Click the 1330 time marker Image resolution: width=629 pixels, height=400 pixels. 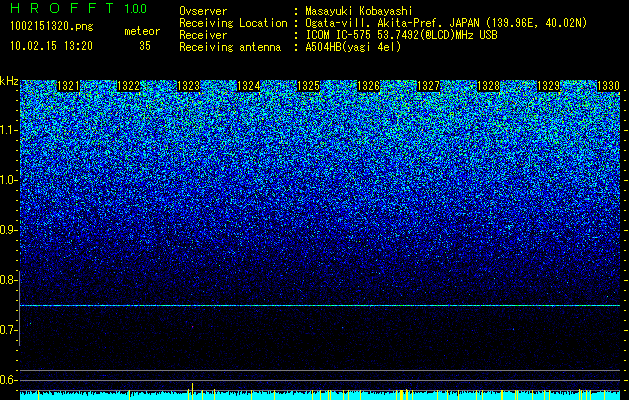(x=609, y=86)
